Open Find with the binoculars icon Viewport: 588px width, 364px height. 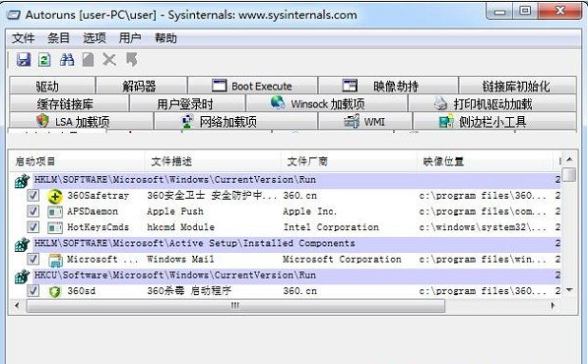pos(67,60)
